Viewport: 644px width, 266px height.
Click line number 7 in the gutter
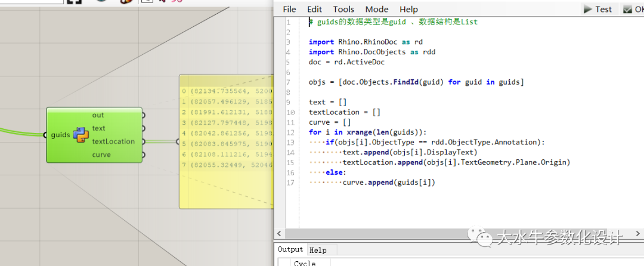point(289,82)
